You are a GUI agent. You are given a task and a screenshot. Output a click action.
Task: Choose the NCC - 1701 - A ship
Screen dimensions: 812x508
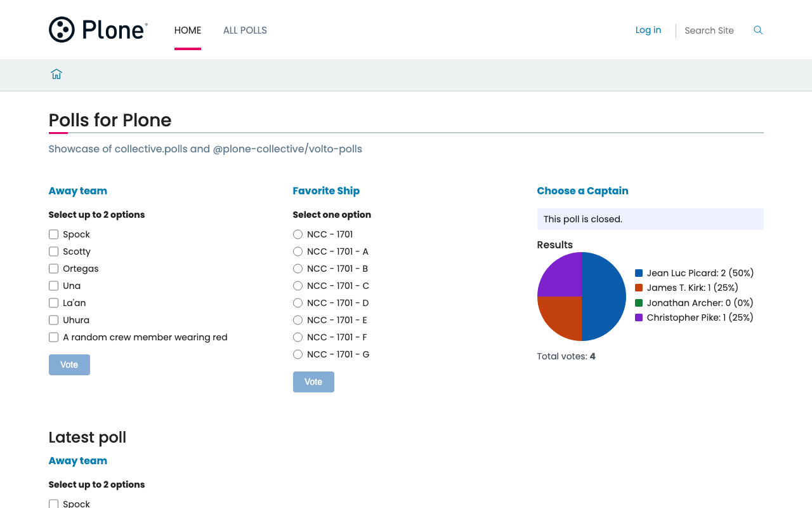(x=298, y=251)
